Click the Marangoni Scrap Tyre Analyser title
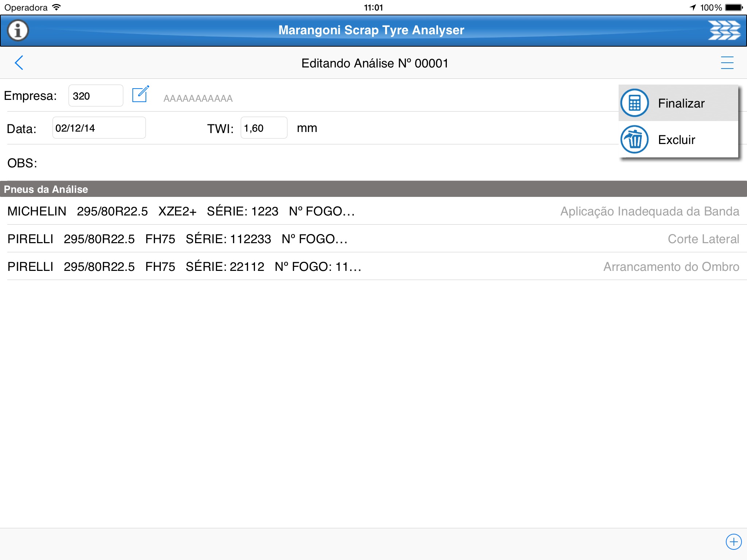This screenshot has height=560, width=747. point(371,30)
